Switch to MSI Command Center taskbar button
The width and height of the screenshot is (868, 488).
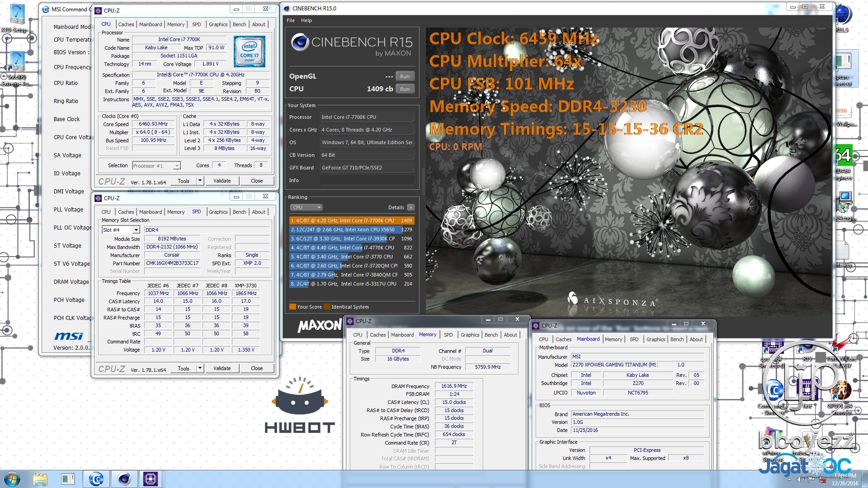coord(96,479)
